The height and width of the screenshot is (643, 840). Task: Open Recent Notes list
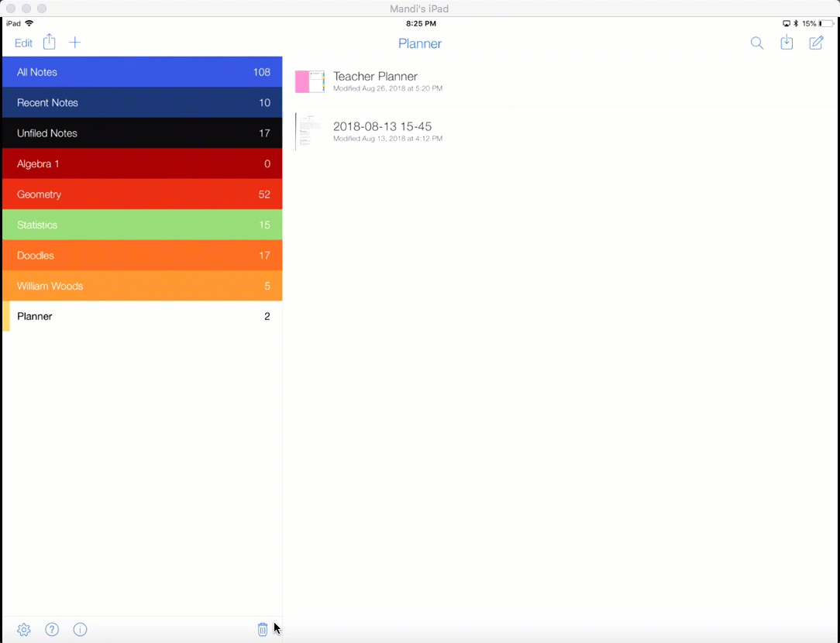142,102
